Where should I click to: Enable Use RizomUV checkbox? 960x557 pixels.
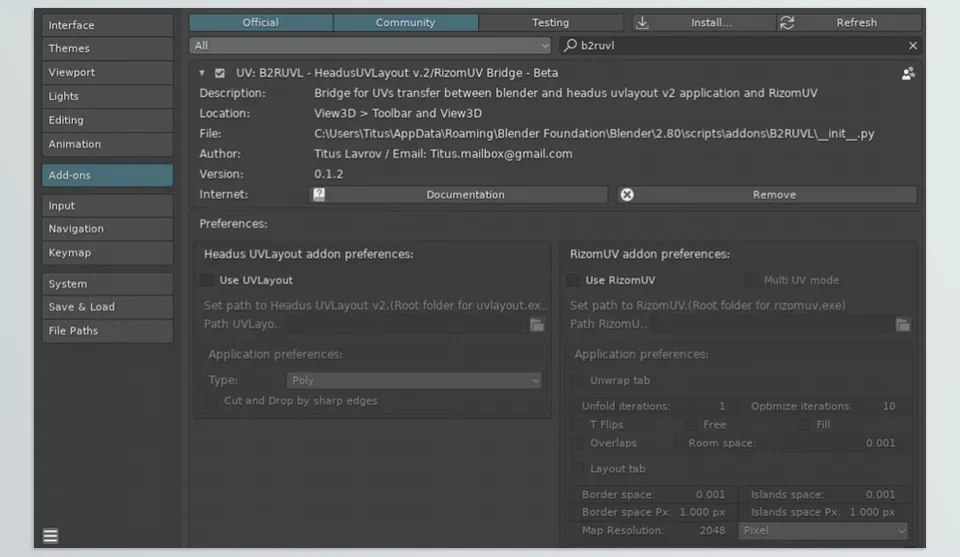coord(573,280)
